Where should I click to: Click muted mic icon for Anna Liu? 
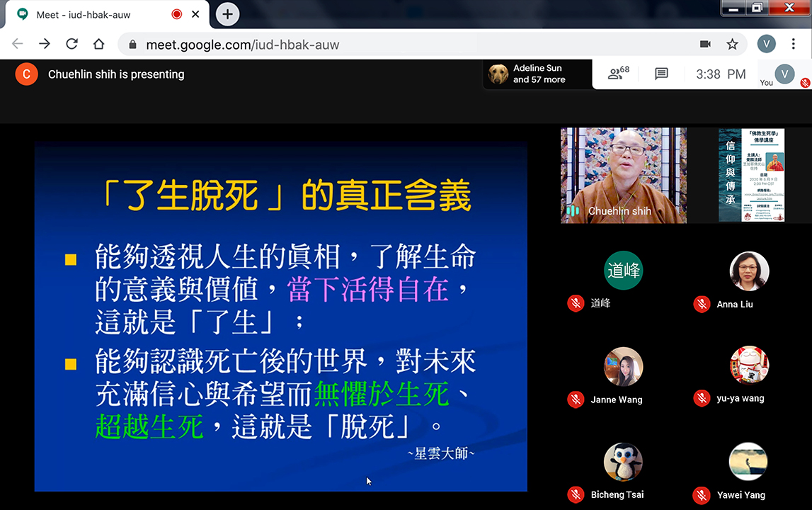point(702,304)
